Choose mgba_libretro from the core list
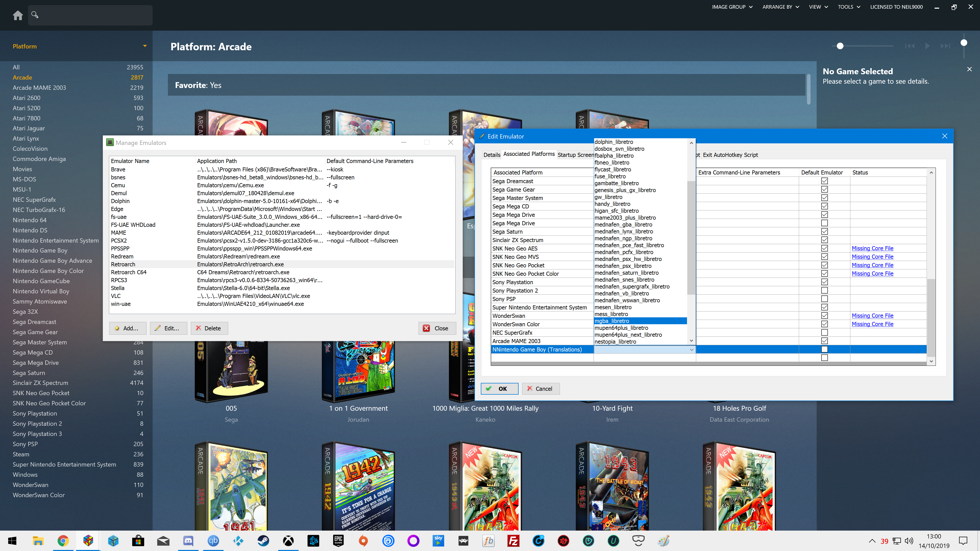 (x=640, y=321)
